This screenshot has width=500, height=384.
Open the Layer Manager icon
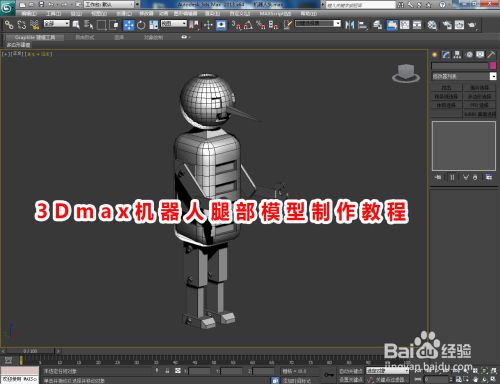tap(377, 25)
